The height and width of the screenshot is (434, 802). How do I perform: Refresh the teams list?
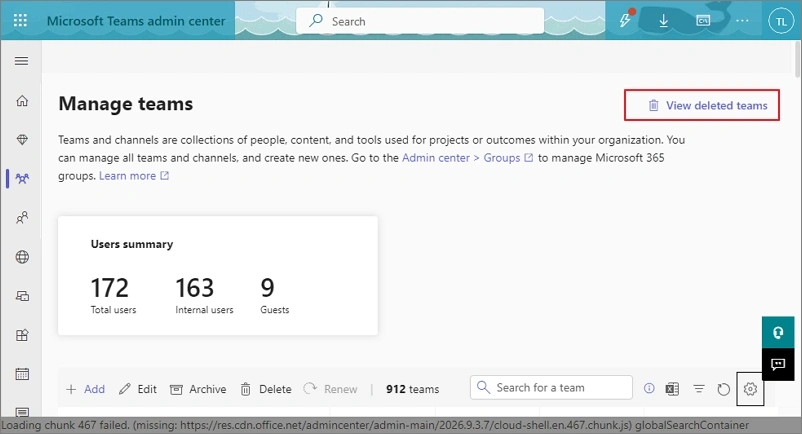(x=723, y=389)
